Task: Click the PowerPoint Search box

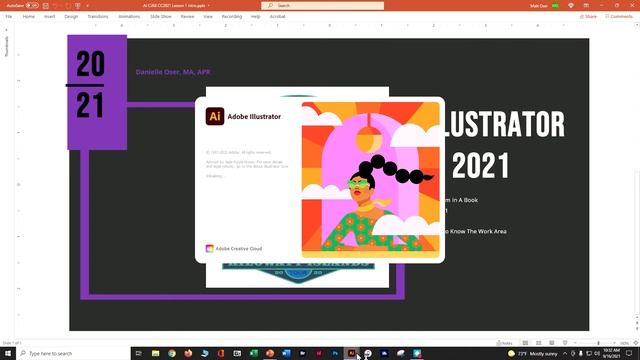Action: click(322, 6)
